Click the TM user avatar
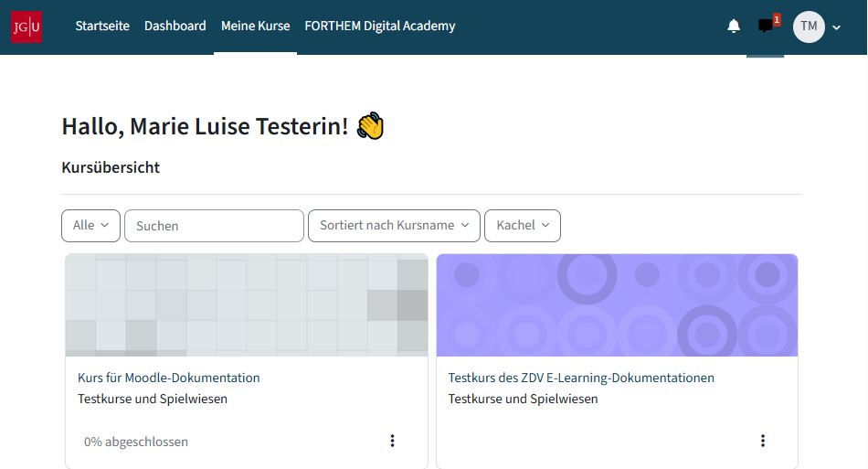 (x=809, y=27)
